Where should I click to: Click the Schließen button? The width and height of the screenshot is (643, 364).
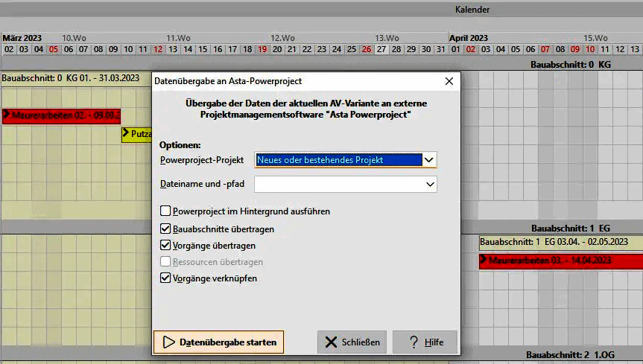click(x=352, y=342)
